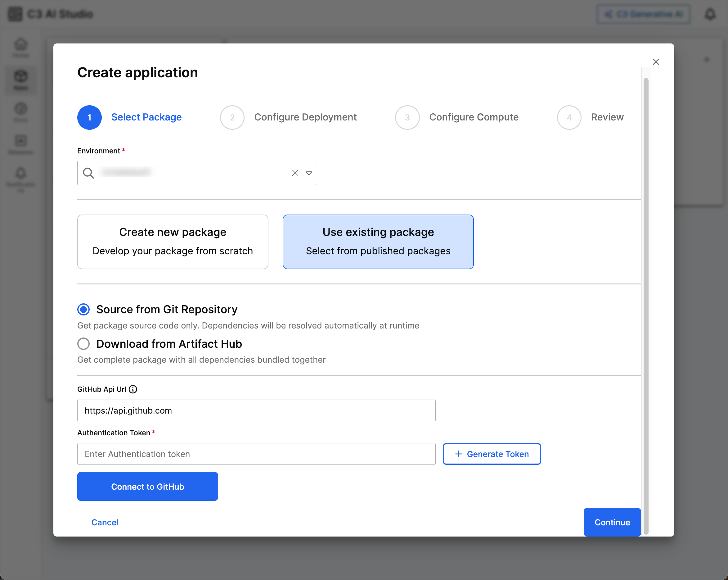Screen dimensions: 728x580
Task: Pick the Create new package option card
Action: tap(173, 242)
